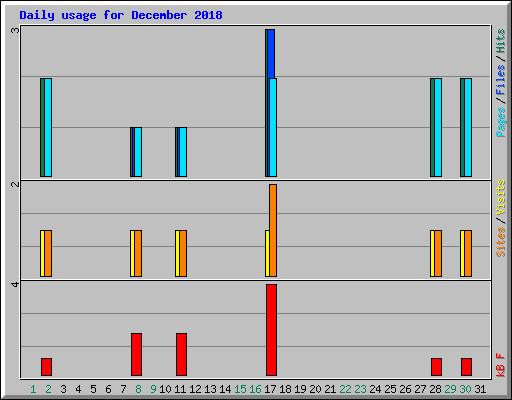Click the cyan Pages bar on day 28
Viewport: 512px width, 400px height.
(x=438, y=127)
